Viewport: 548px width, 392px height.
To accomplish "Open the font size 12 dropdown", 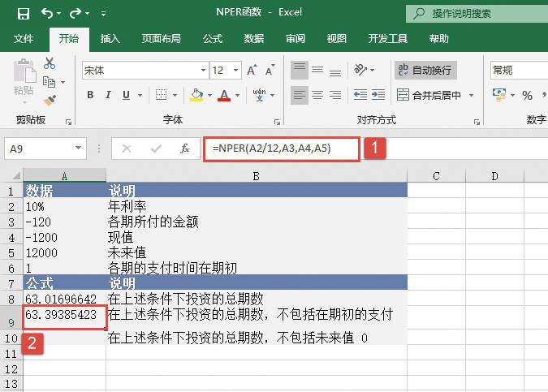I will pyautogui.click(x=236, y=71).
